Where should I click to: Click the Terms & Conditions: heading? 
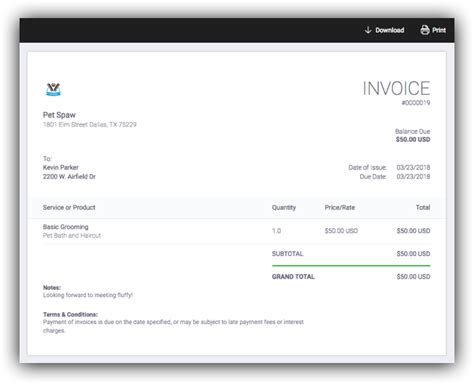click(x=70, y=314)
